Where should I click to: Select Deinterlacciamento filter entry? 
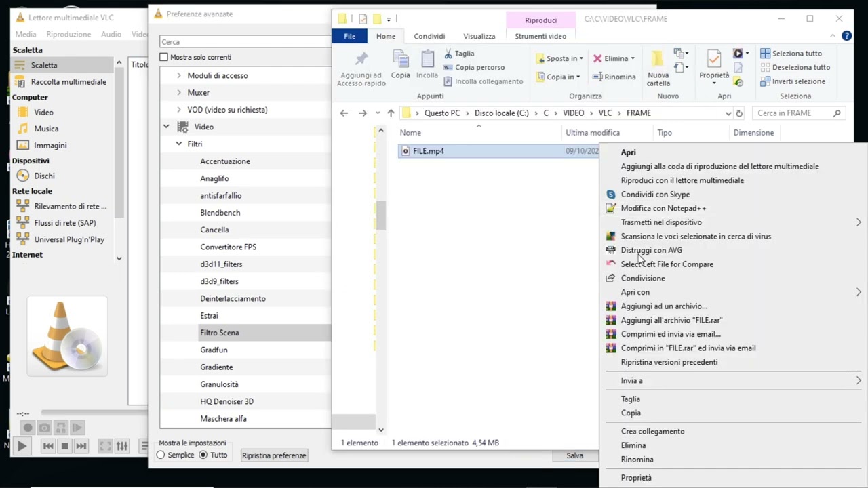tap(233, 298)
